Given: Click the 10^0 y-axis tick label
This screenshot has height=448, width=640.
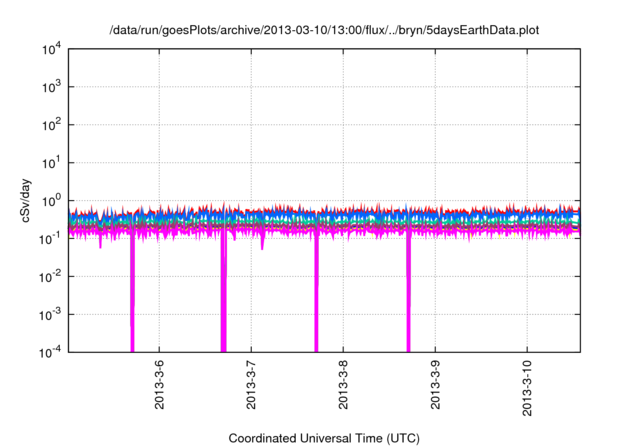Looking at the screenshot, I should (x=51, y=201).
